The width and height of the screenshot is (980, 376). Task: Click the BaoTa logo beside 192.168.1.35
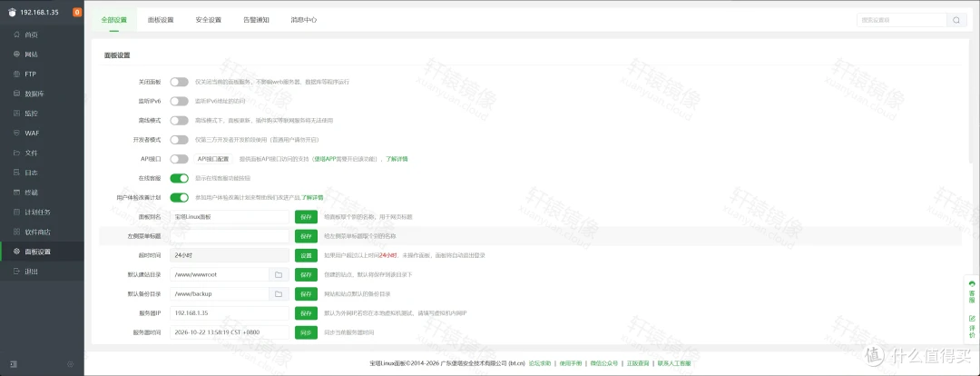[x=12, y=12]
